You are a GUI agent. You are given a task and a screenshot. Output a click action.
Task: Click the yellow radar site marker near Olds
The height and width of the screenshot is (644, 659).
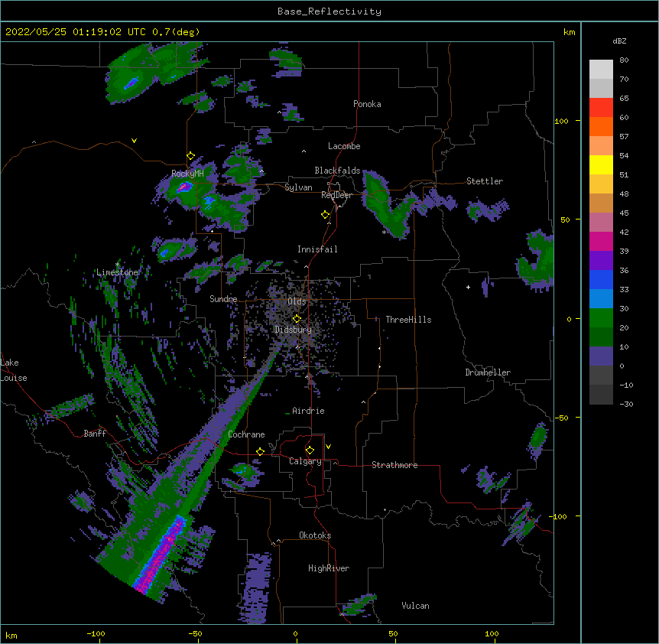297,319
